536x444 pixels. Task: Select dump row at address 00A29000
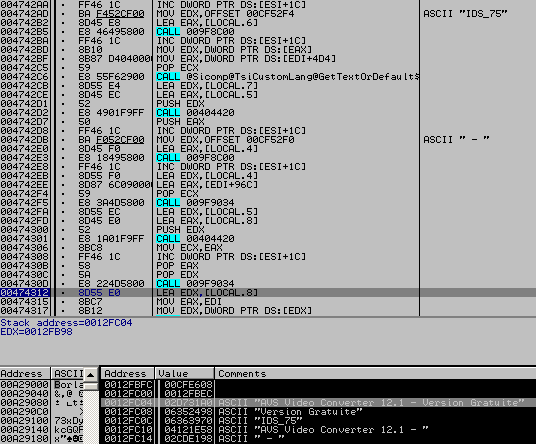pyautogui.click(x=42, y=385)
